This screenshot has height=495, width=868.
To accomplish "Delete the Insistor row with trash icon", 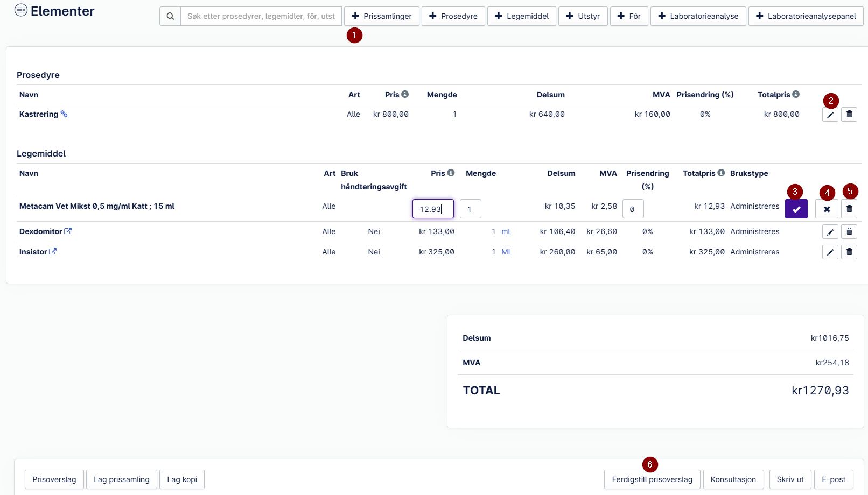I will coord(849,252).
